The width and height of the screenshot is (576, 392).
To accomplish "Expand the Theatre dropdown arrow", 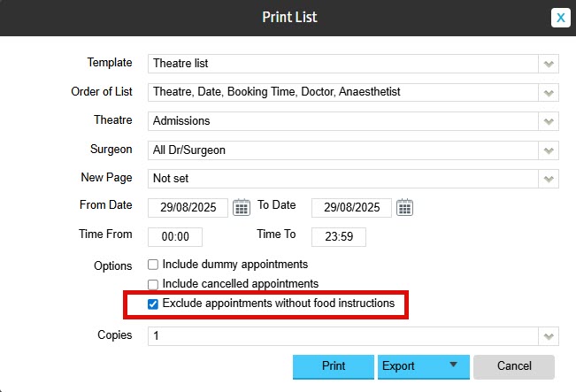I will click(x=549, y=121).
